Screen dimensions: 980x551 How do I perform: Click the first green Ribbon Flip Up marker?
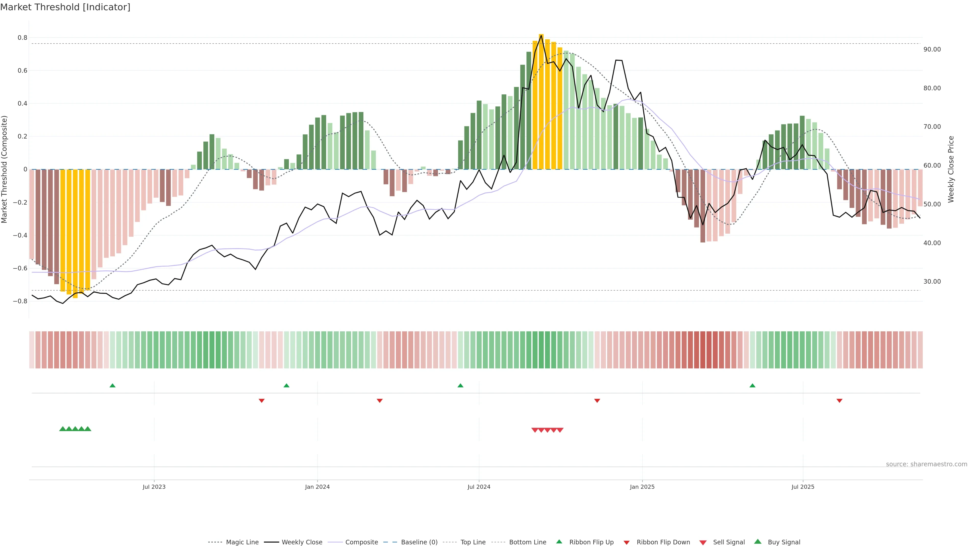(x=112, y=386)
